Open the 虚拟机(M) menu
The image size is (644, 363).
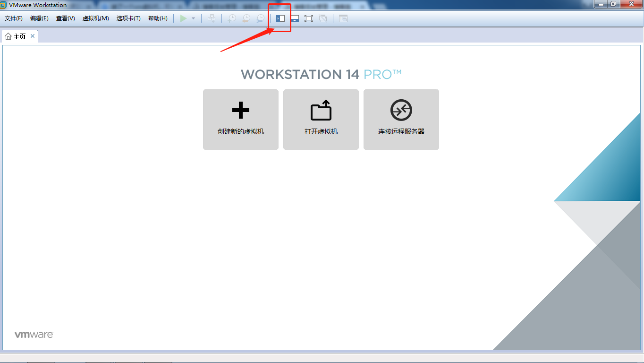coord(96,18)
